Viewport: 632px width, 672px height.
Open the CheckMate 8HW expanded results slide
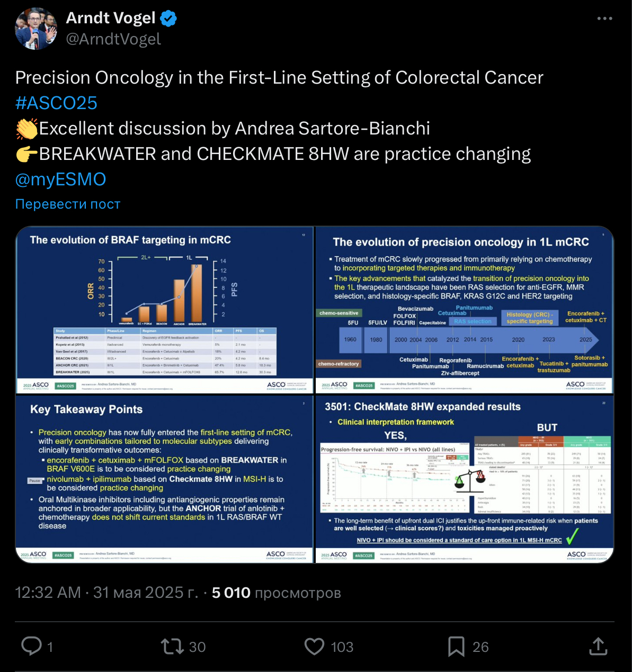(x=465, y=479)
